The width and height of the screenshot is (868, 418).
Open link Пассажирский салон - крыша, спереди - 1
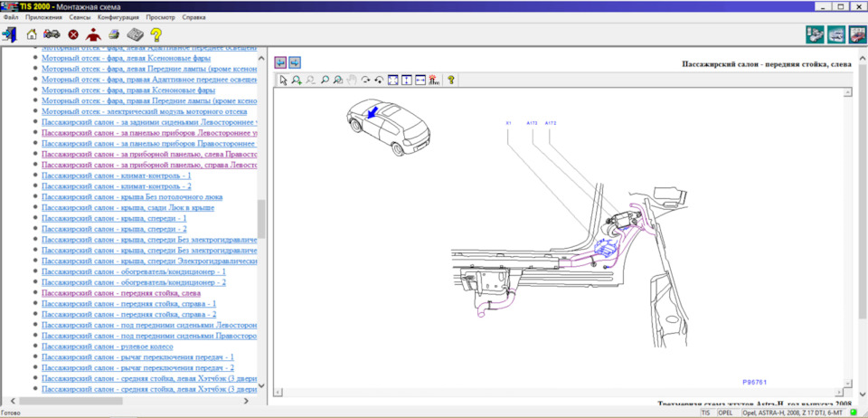114,219
